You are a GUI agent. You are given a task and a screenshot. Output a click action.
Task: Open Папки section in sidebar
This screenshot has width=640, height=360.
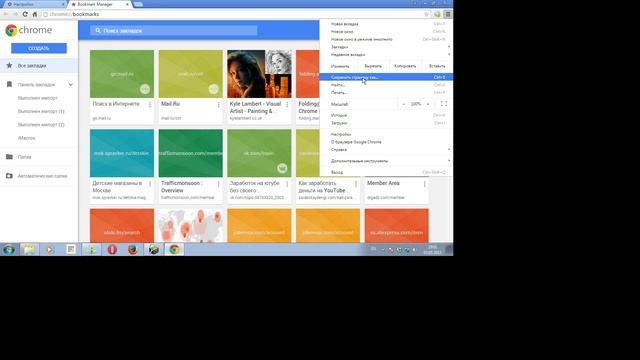(39, 157)
